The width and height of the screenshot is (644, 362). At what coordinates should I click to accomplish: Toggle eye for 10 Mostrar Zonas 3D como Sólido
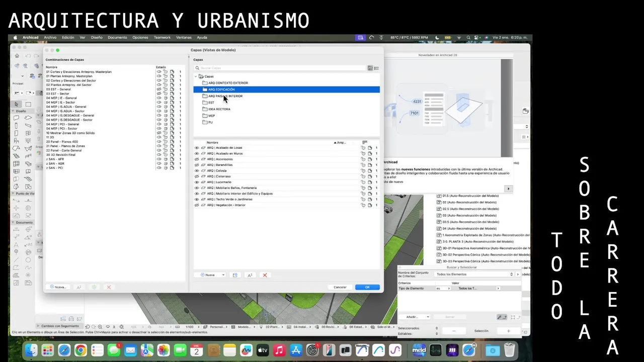click(x=159, y=133)
